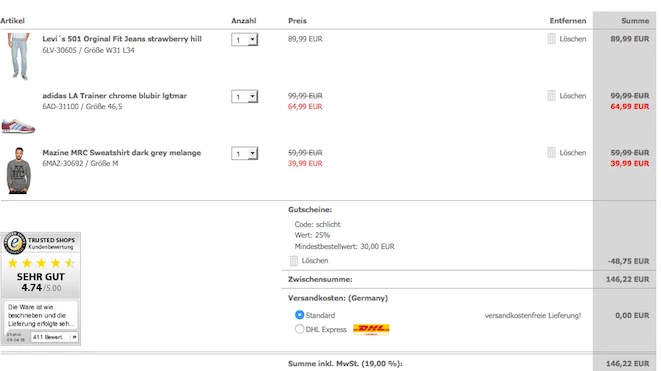The image size is (661, 371).
Task: Open the Mazine MRC Sweatshirt product link
Action: [x=121, y=153]
